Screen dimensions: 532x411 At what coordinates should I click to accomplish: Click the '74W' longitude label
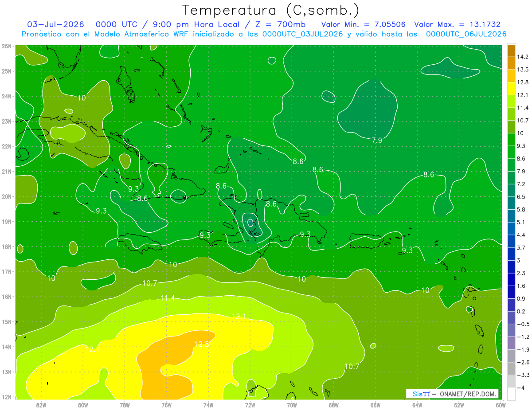(x=208, y=405)
